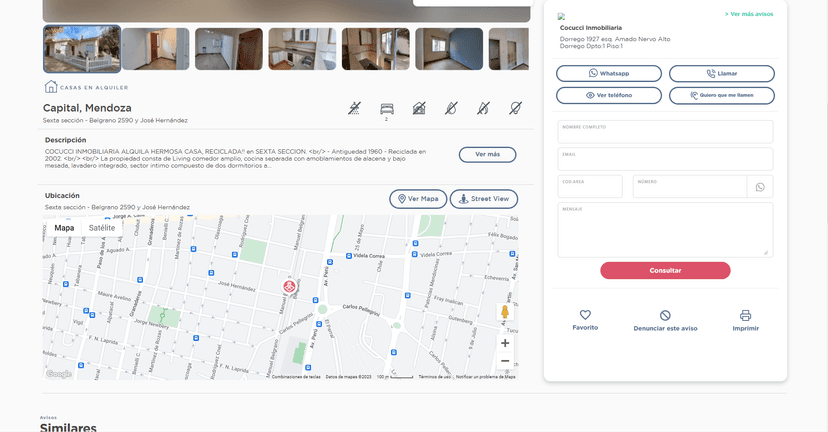
Task: Click the Imprimir printer icon
Action: 745,315
